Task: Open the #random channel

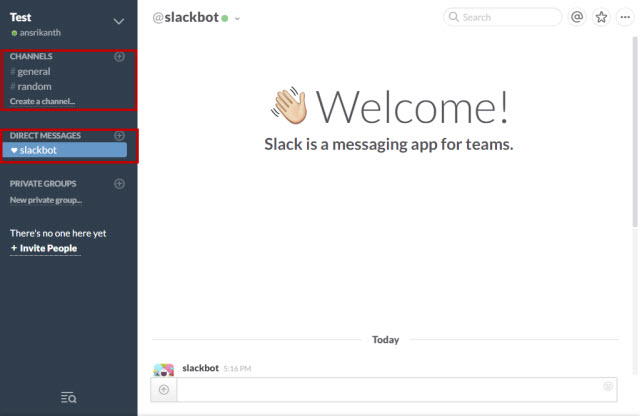Action: tap(31, 87)
